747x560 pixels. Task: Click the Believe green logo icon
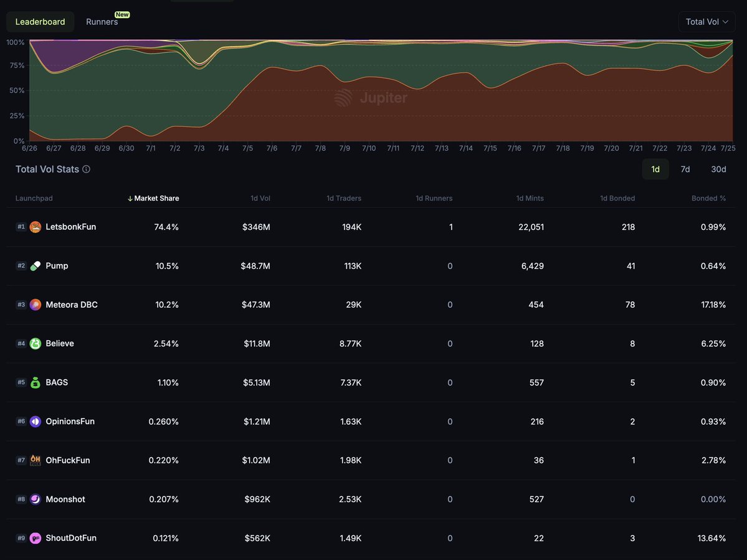pyautogui.click(x=36, y=344)
